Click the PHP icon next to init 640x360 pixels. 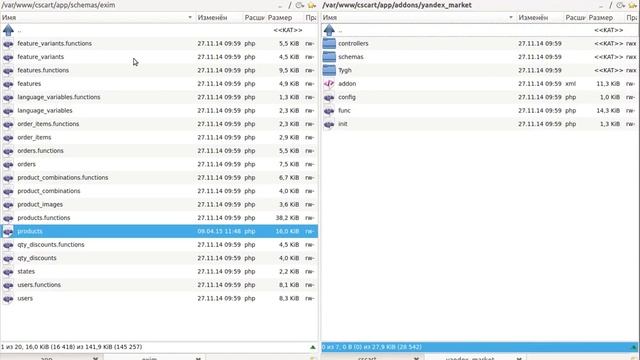[x=329, y=124]
